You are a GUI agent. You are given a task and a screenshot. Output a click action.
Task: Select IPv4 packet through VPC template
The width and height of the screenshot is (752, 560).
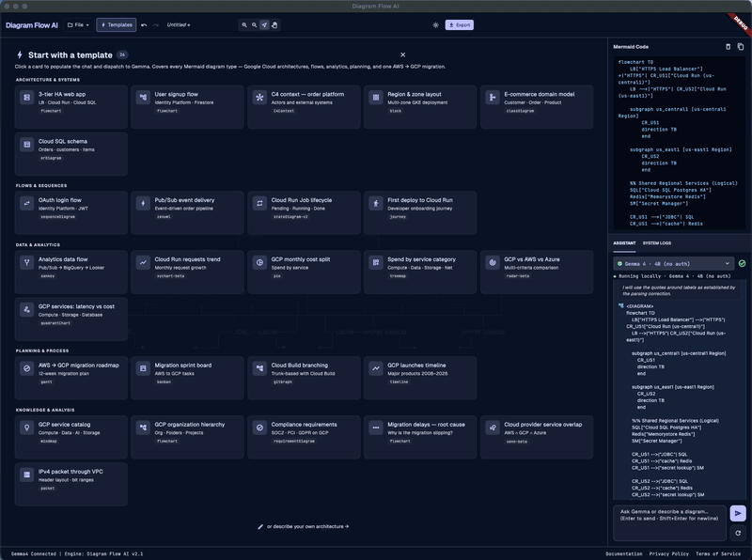click(x=71, y=484)
